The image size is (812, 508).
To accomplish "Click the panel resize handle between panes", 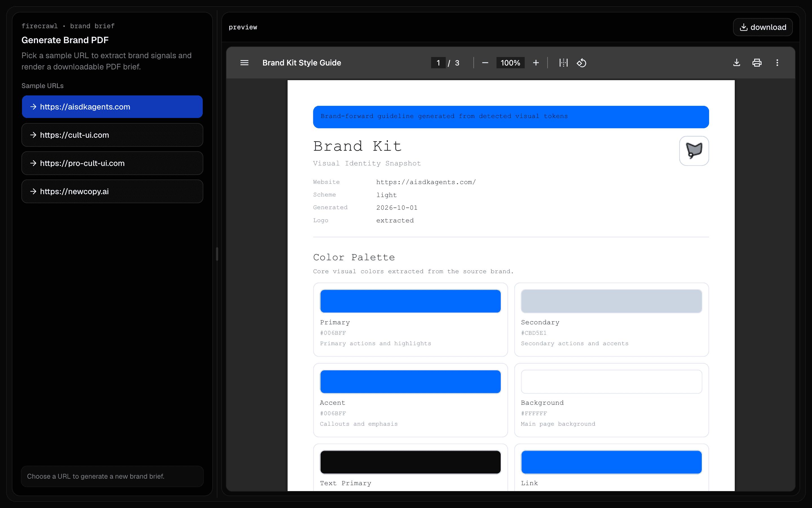I will click(x=217, y=254).
